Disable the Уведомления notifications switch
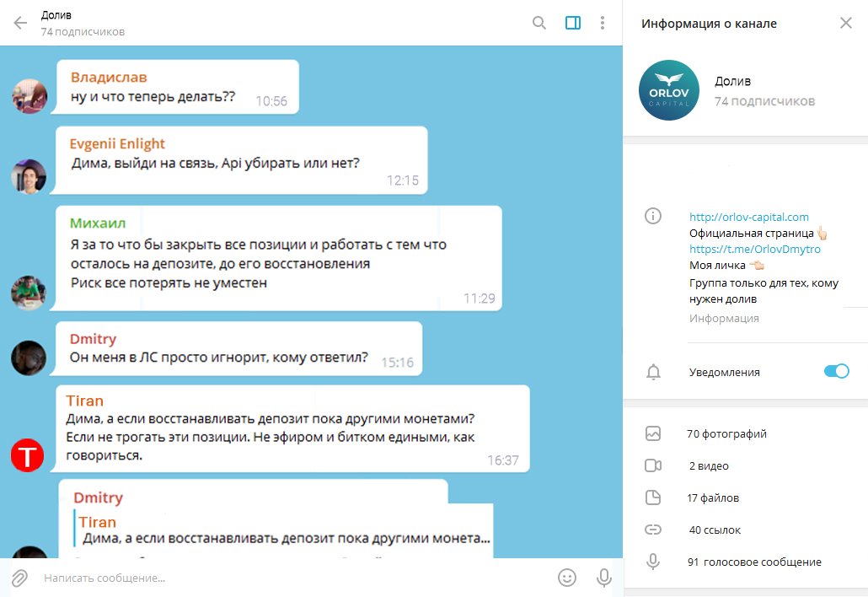 pos(837,371)
